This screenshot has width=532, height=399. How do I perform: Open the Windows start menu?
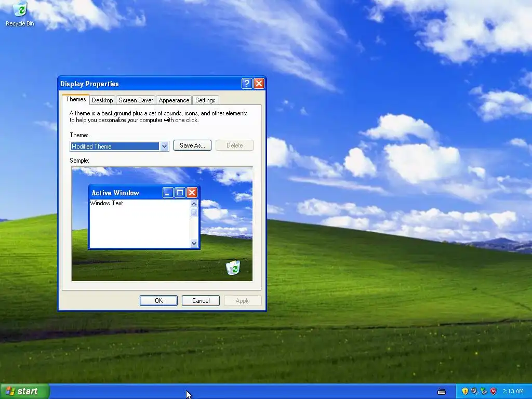coord(25,391)
